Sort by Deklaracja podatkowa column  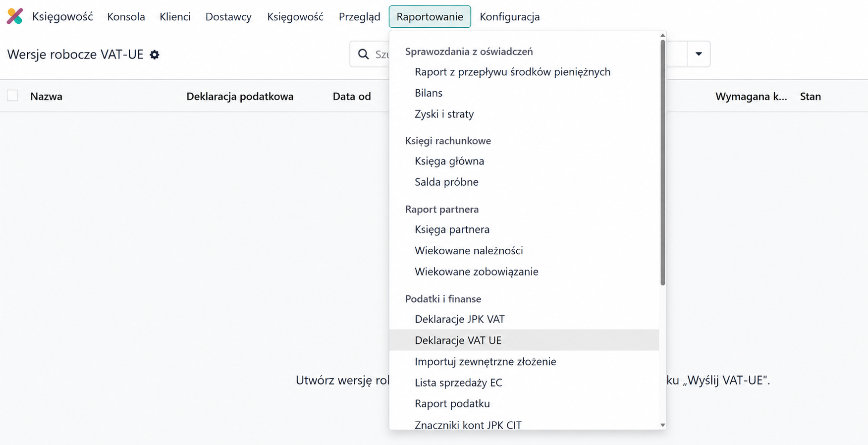tap(240, 96)
